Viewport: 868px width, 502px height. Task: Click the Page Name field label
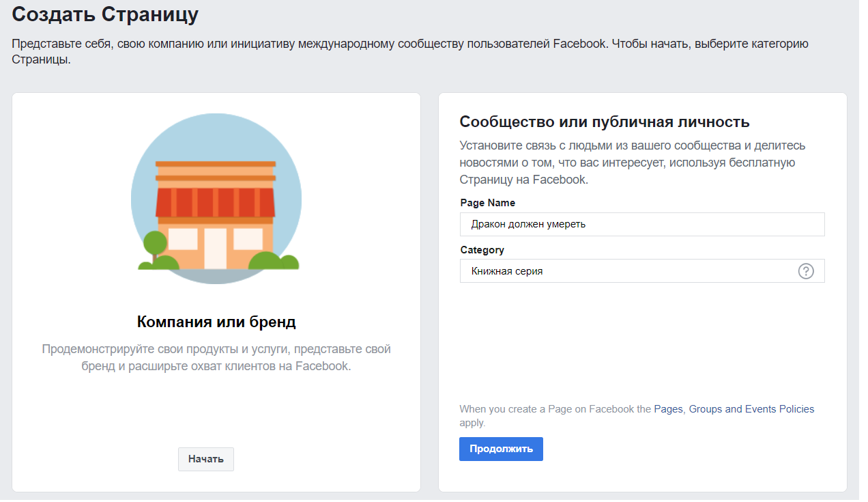coord(487,203)
